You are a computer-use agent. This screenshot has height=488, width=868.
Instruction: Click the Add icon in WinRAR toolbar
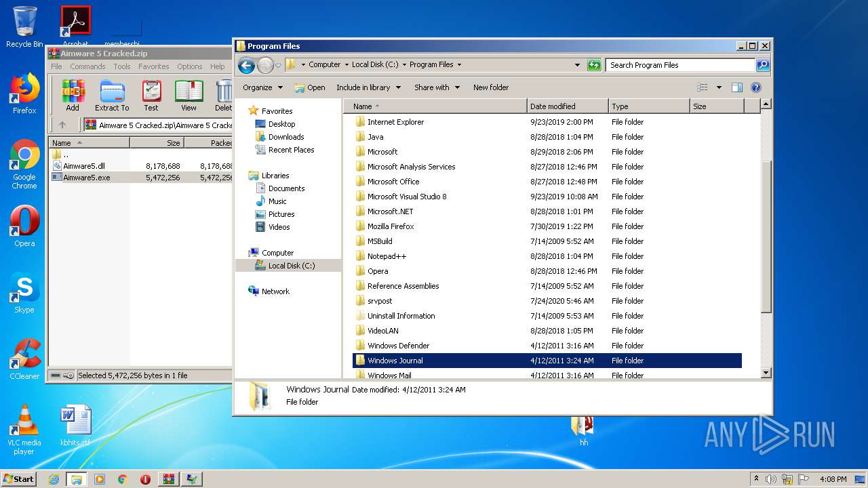tap(73, 96)
